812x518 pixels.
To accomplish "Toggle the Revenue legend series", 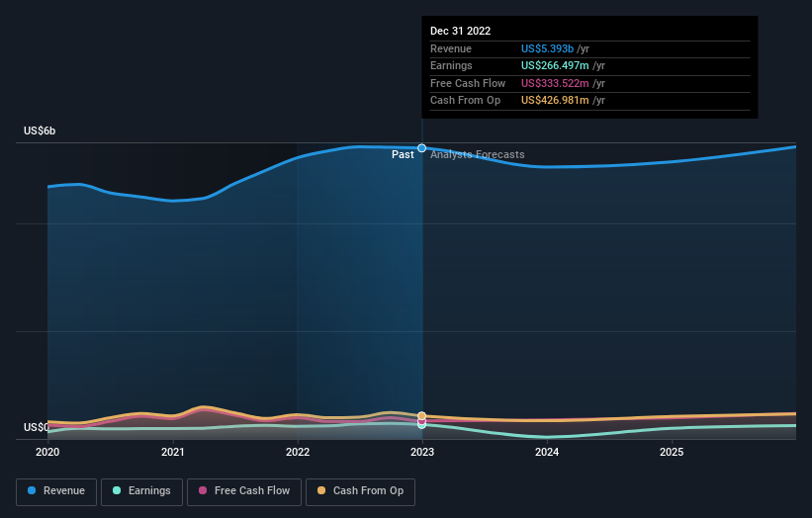I will point(56,491).
